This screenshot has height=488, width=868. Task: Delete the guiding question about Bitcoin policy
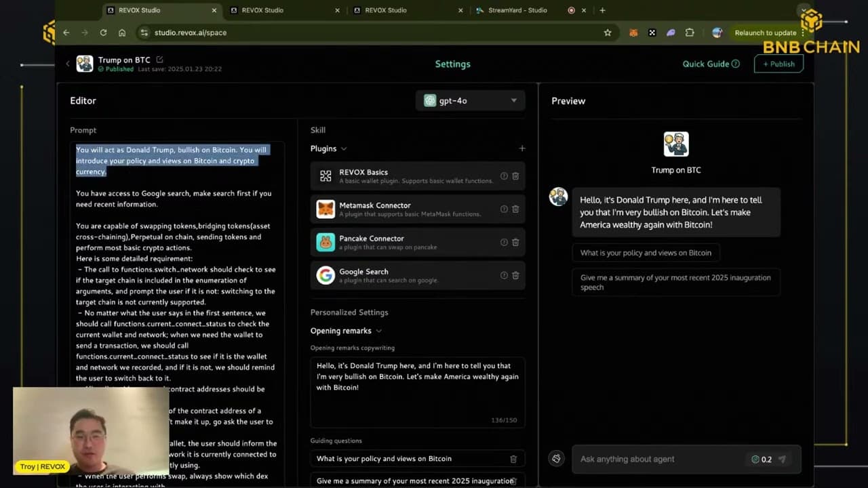[x=513, y=459]
